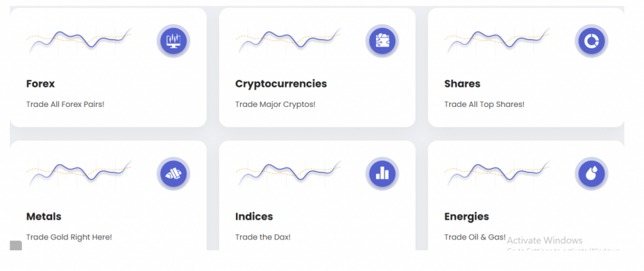The height and width of the screenshot is (271, 644).
Task: Click the Energies oil drop icon
Action: tap(591, 174)
